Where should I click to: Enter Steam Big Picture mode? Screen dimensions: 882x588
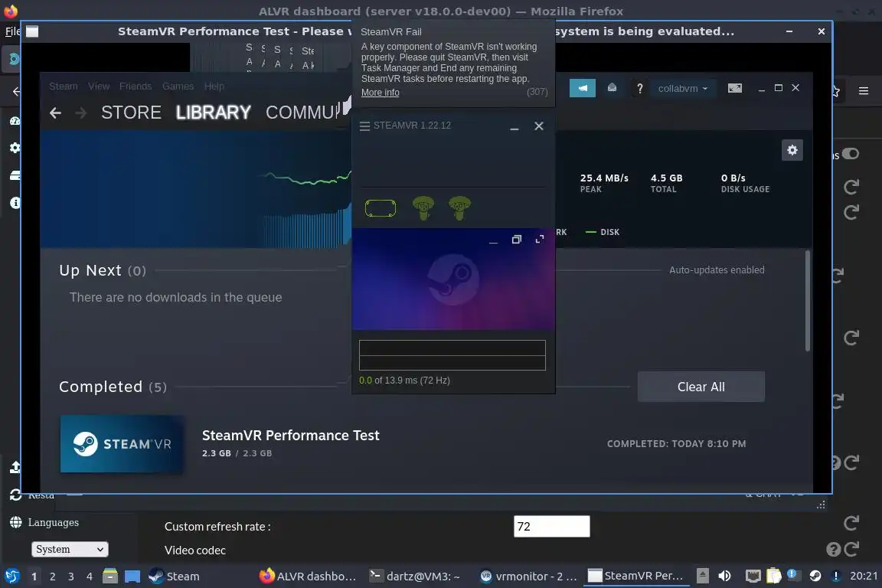(x=735, y=88)
